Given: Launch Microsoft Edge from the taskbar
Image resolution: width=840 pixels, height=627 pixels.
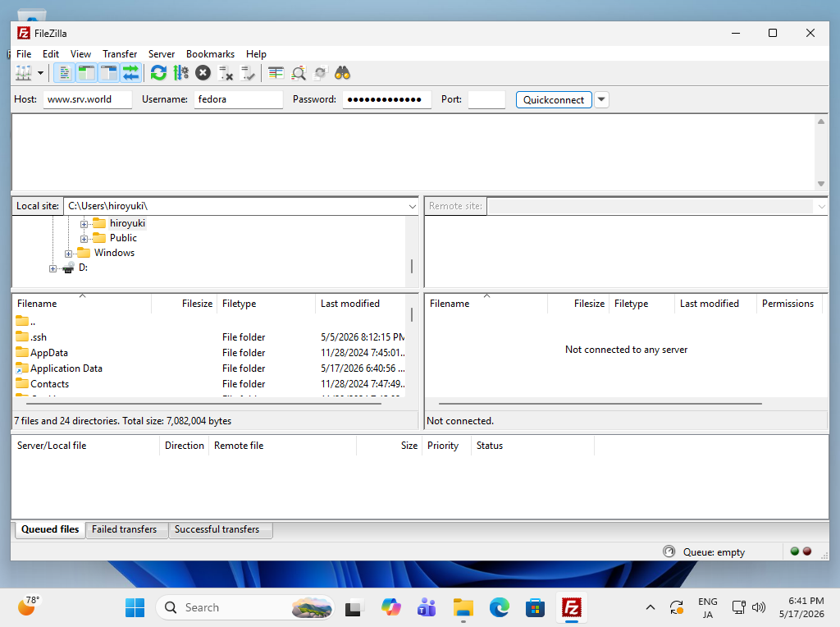Looking at the screenshot, I should coord(500,607).
